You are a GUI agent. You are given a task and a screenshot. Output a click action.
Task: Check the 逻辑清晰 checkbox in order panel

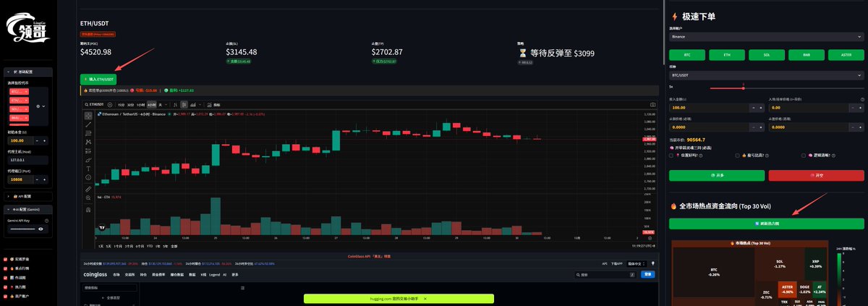pos(804,156)
